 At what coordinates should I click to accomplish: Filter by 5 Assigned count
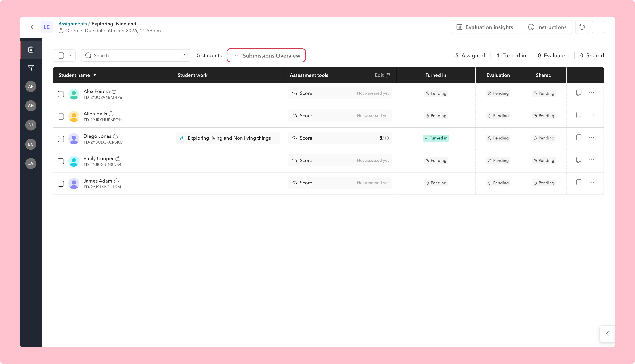(470, 55)
